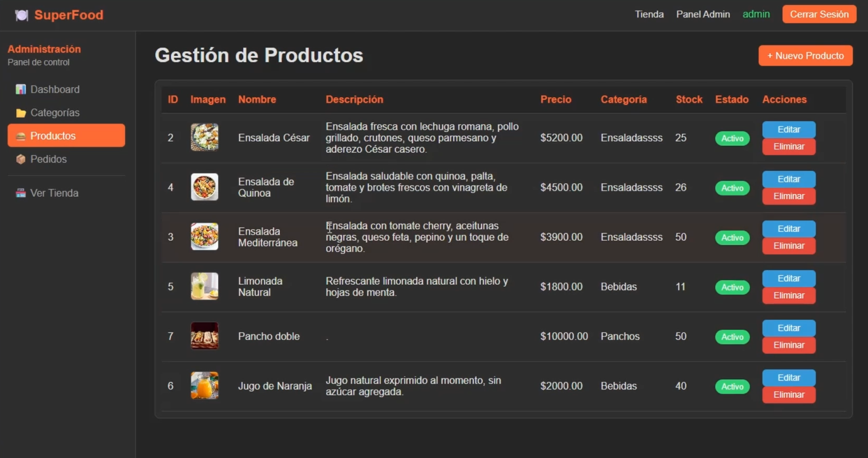This screenshot has width=868, height=458.
Task: Click the Ver Tienda store icon
Action: 20,193
